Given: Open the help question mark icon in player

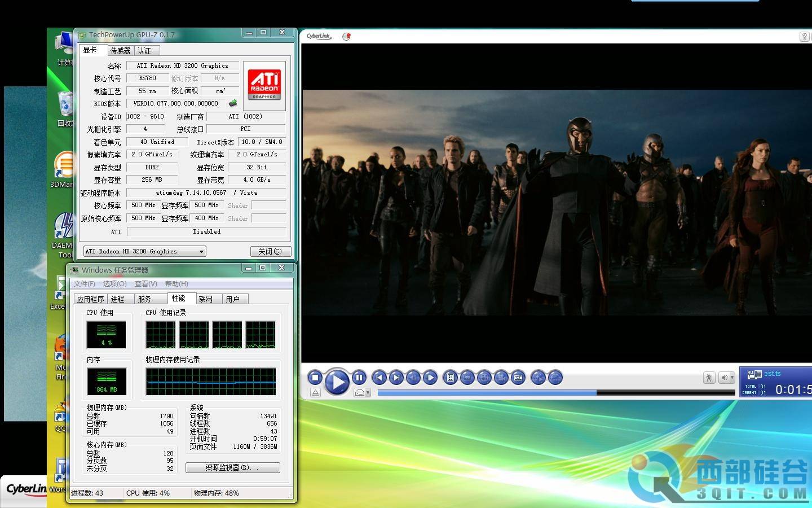Looking at the screenshot, I should tap(805, 37).
